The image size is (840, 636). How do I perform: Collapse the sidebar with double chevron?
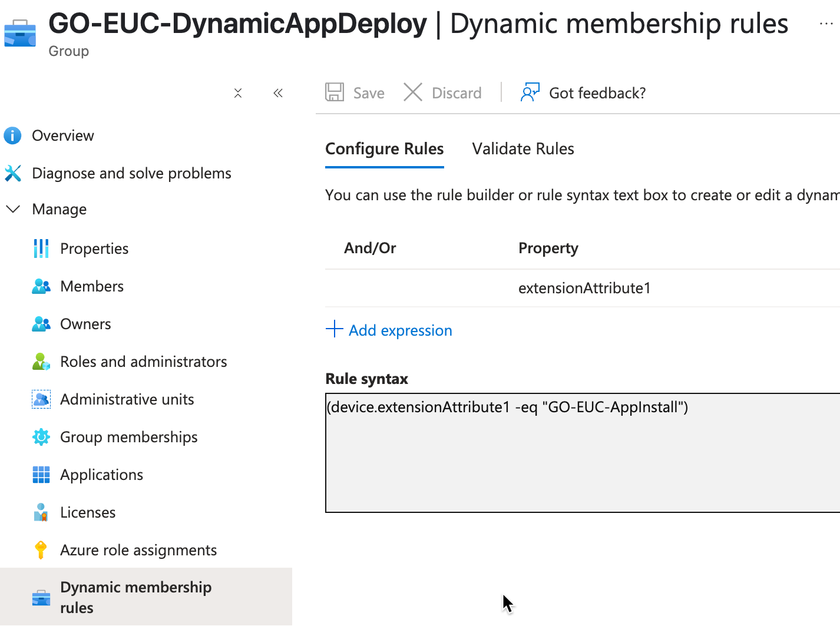(278, 93)
